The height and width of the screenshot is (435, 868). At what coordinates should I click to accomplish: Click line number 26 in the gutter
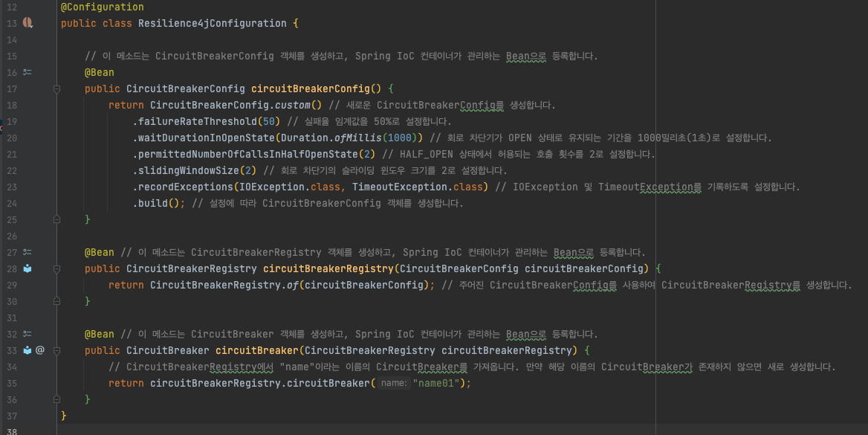12,236
